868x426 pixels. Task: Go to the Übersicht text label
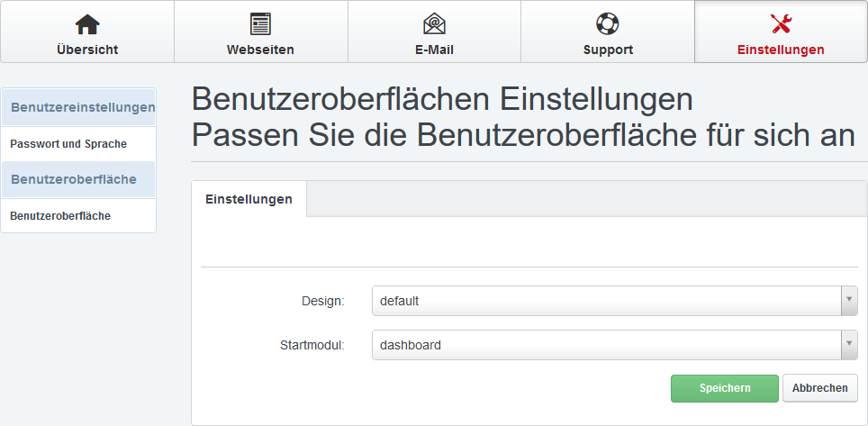pyautogui.click(x=87, y=50)
